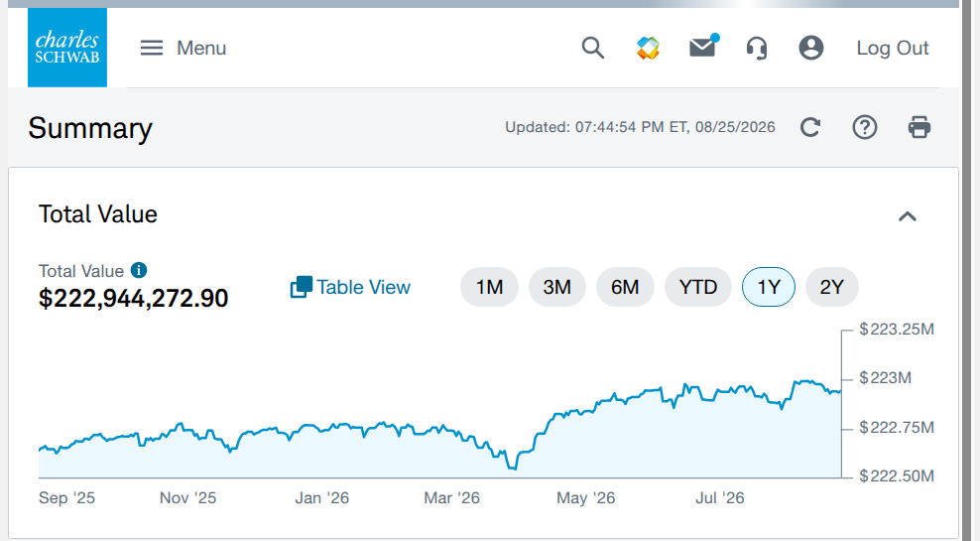
Task: Select the 3M time range
Action: [556, 287]
